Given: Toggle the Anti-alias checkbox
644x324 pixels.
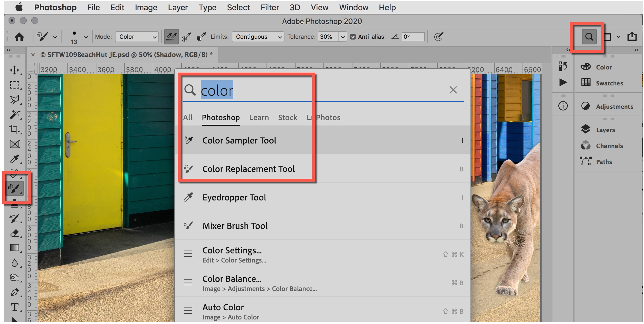Looking at the screenshot, I should click(353, 37).
